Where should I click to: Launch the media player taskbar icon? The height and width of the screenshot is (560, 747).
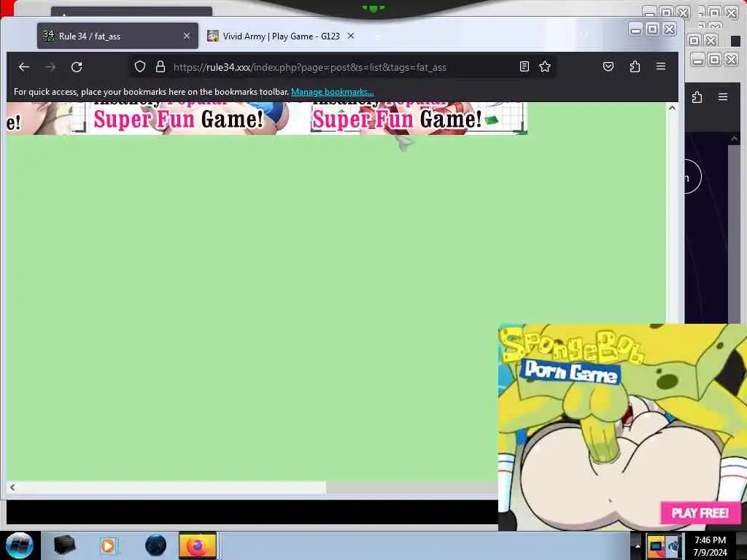[x=108, y=545]
